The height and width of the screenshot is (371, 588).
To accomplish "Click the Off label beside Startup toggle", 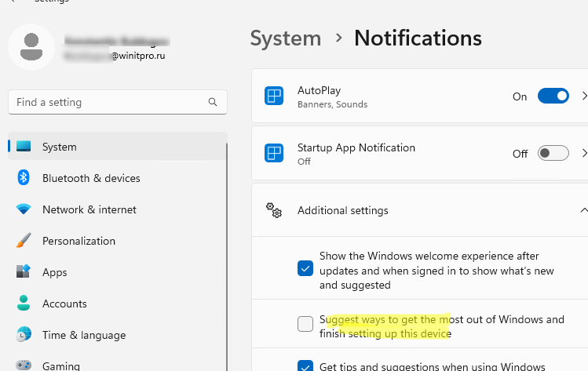I will pyautogui.click(x=520, y=154).
